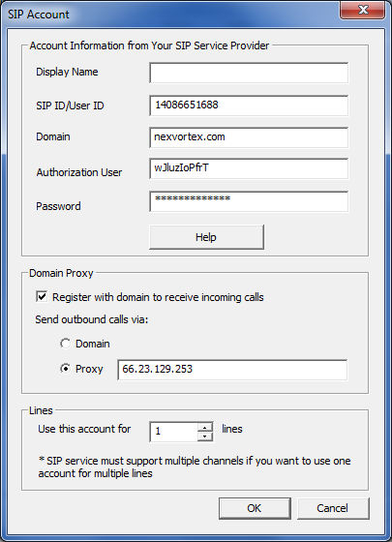Click the Display Name input field
The image size is (392, 542).
249,73
